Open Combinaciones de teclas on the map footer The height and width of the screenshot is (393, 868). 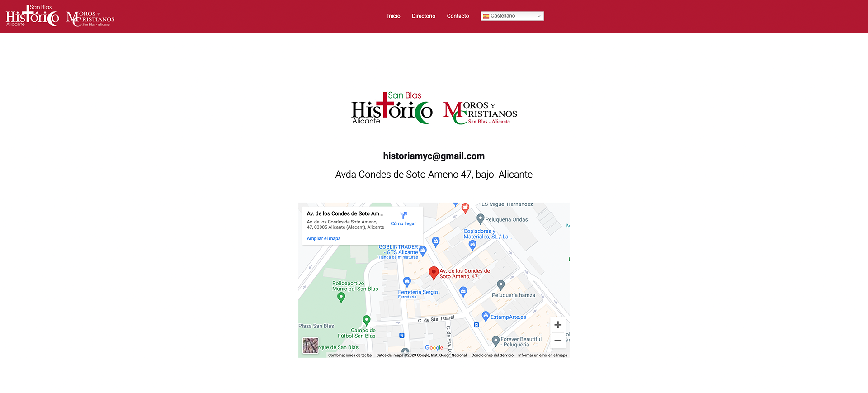point(350,355)
